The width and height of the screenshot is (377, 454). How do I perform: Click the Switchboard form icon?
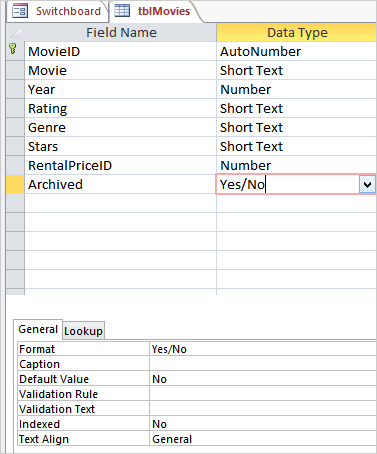coord(20,11)
